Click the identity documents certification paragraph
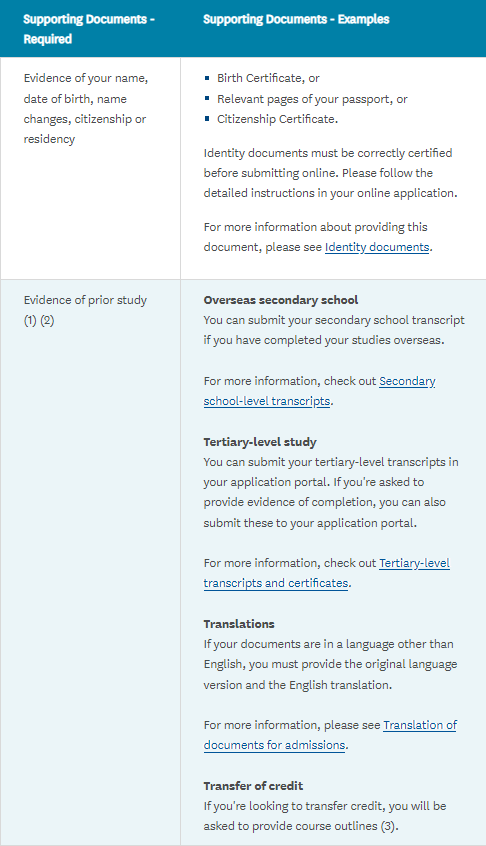The width and height of the screenshot is (486, 846). point(330,173)
